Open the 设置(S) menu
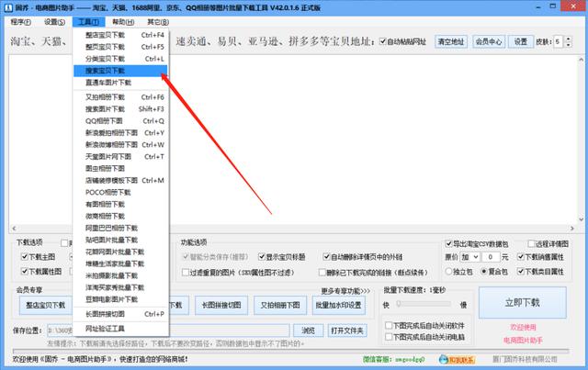 click(54, 22)
